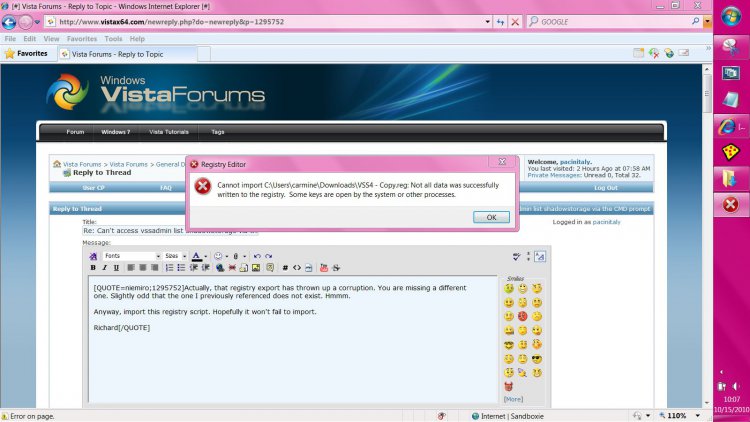This screenshot has height=422, width=750.
Task: Insert YouTube video tag icon
Action: 324,268
